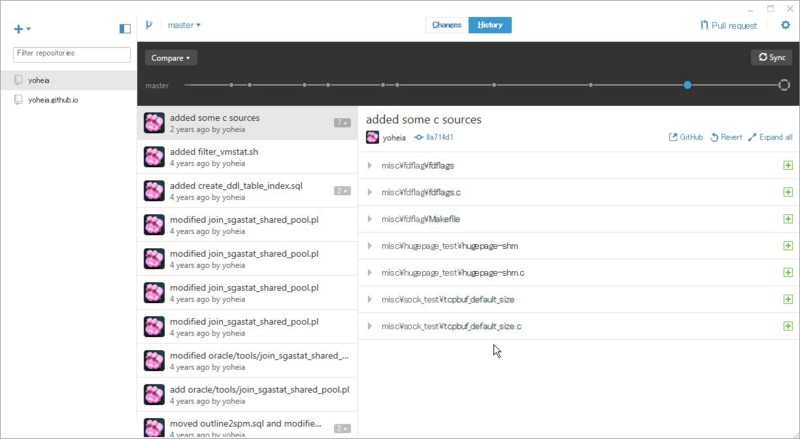Switch to the Changes tab
This screenshot has width=800, height=439.
(447, 25)
